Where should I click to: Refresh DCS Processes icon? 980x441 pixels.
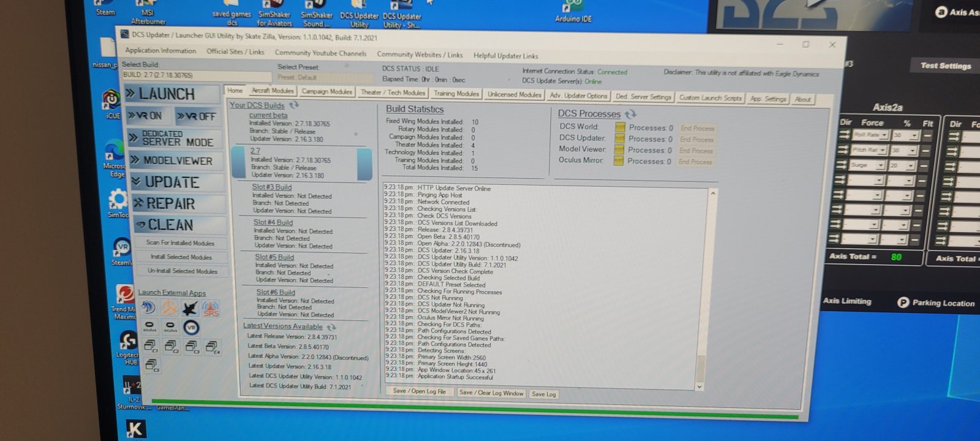click(x=630, y=114)
